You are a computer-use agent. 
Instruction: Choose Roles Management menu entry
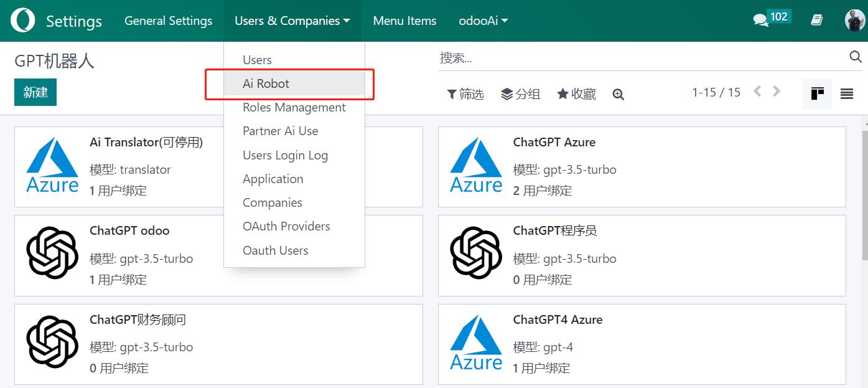point(294,107)
